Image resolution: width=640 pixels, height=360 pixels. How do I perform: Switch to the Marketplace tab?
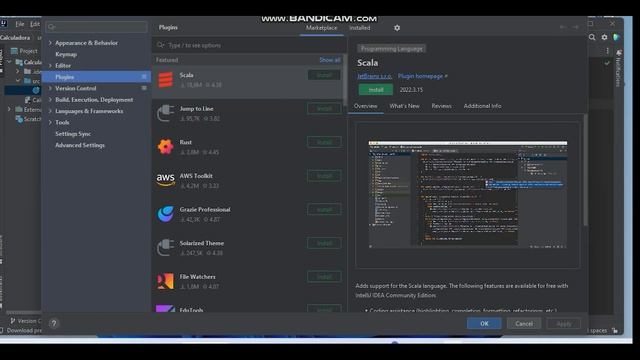(322, 28)
